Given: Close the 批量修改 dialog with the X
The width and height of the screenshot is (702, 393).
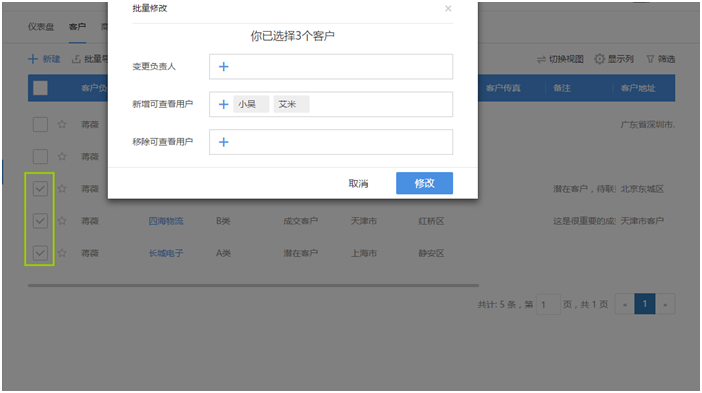Looking at the screenshot, I should 448,9.
